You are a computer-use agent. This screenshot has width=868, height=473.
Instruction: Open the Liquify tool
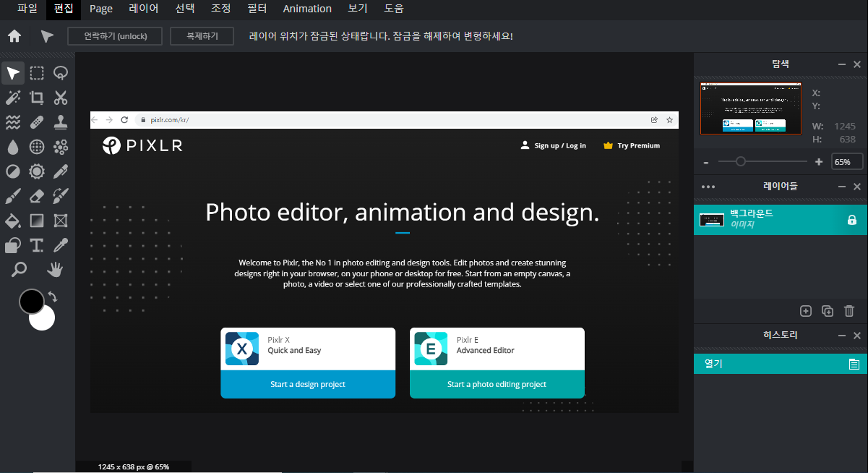click(12, 122)
